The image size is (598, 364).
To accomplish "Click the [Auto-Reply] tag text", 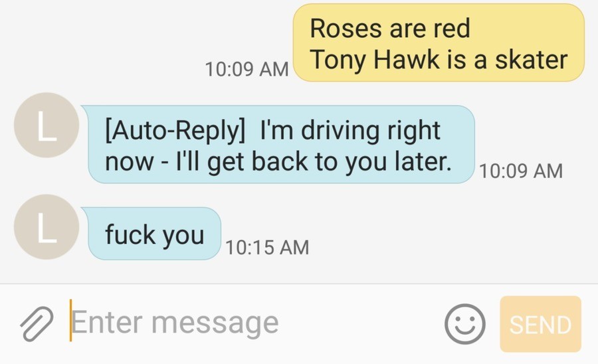I will point(175,130).
